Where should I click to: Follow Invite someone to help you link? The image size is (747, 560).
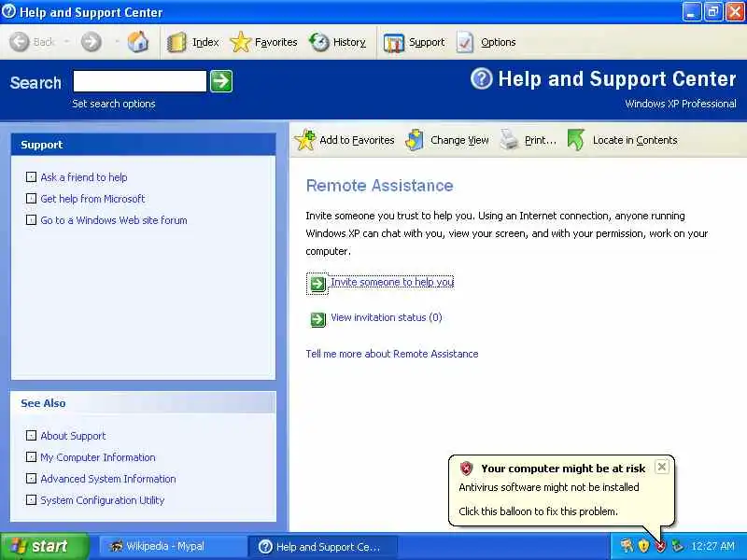[392, 282]
